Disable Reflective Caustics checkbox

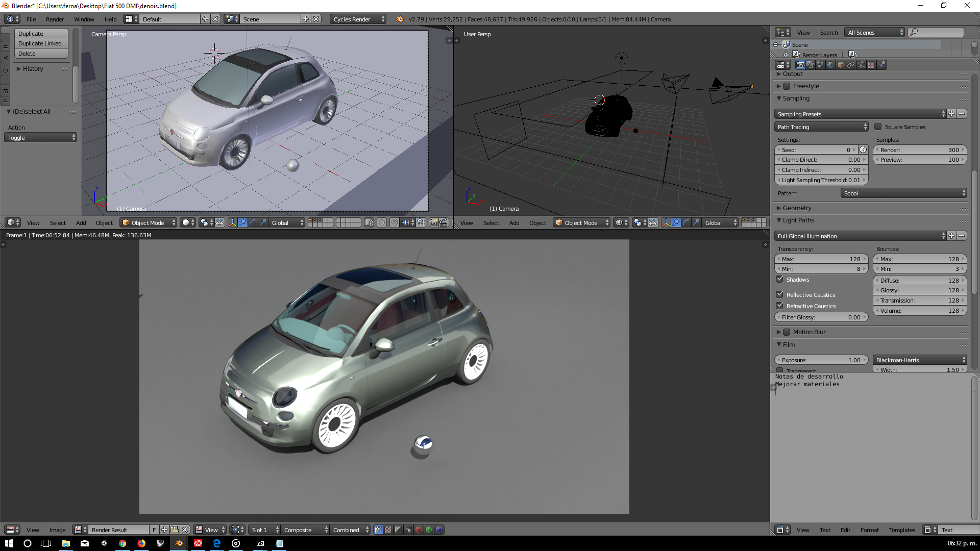[779, 294]
